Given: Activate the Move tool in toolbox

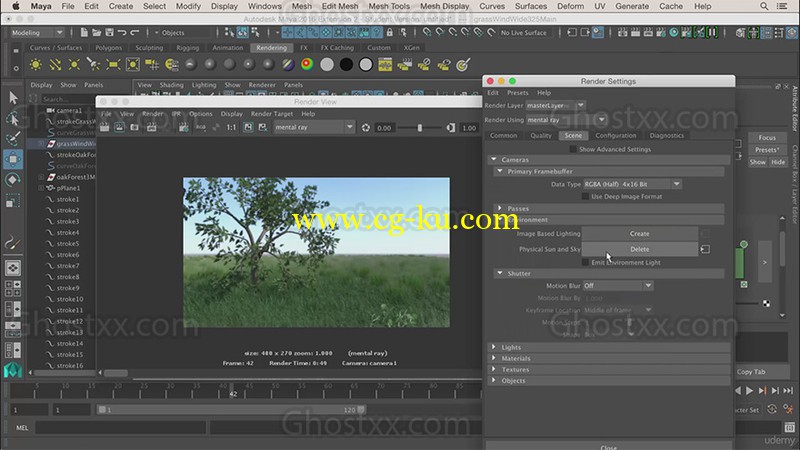Looking at the screenshot, I should pos(13,159).
